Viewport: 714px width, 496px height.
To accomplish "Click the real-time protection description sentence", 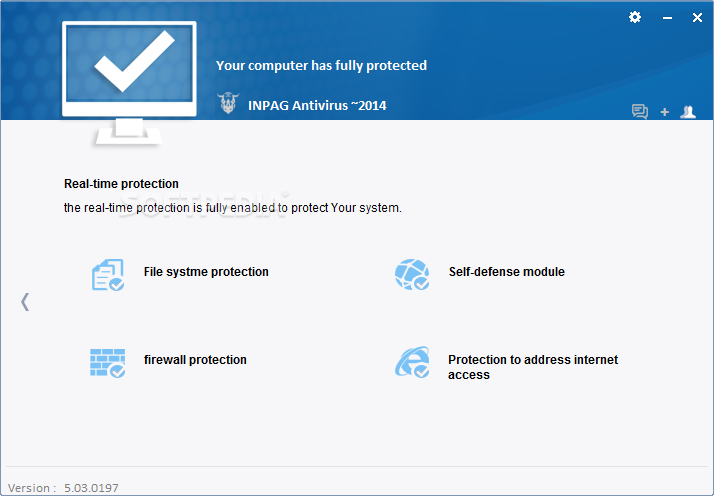I will click(x=233, y=208).
